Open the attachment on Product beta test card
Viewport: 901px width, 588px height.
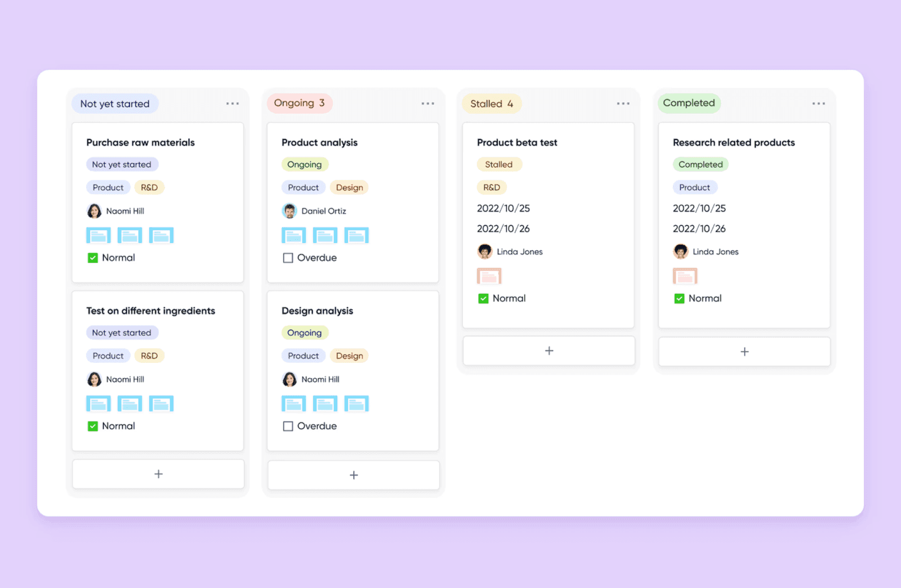tap(489, 275)
